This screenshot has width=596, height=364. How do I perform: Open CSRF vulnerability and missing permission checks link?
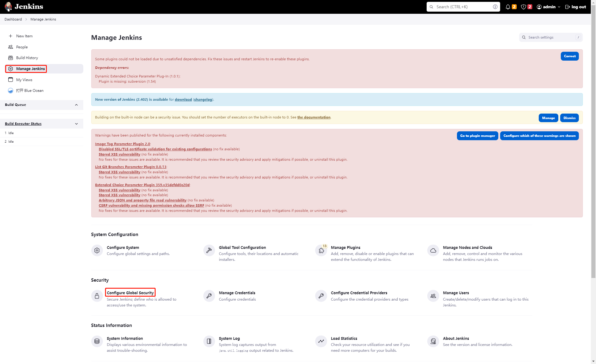(151, 205)
